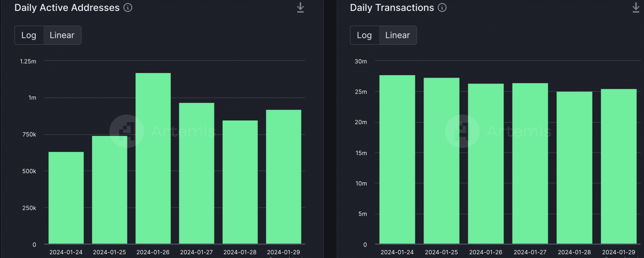Click the 2024-01-27 bar in Daily Transactions

tap(530, 164)
